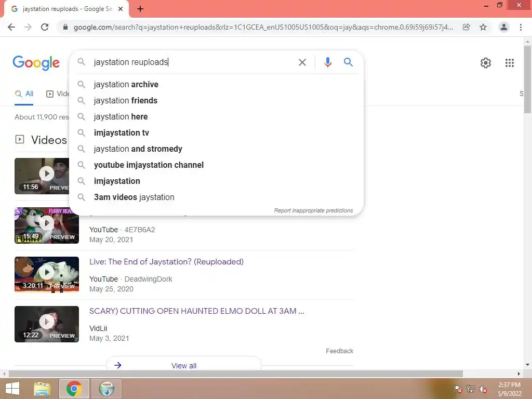The image size is (532, 399).
Task: Click the 'DeadwingDork' channel name
Action: pos(148,279)
